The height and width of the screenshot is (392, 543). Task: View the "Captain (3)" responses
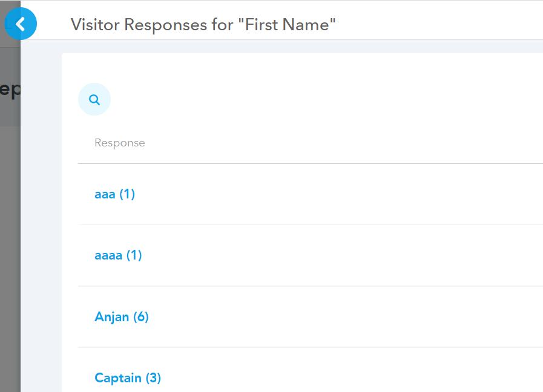click(128, 378)
